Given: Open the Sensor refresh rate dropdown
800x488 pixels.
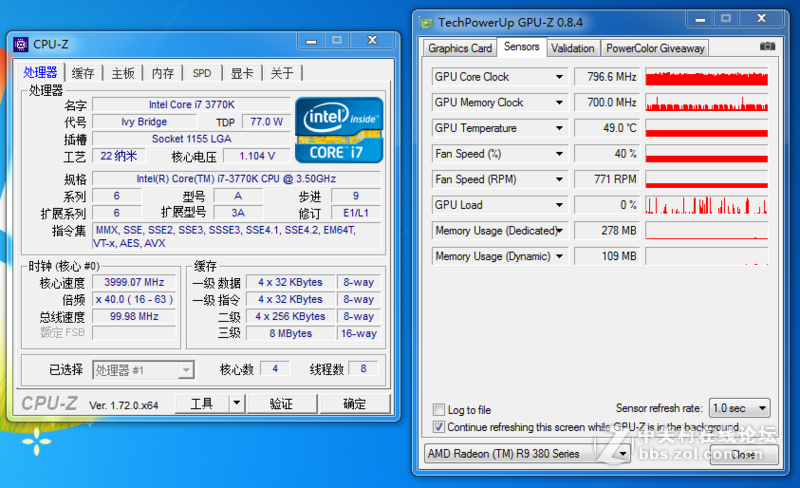Looking at the screenshot, I should point(739,408).
